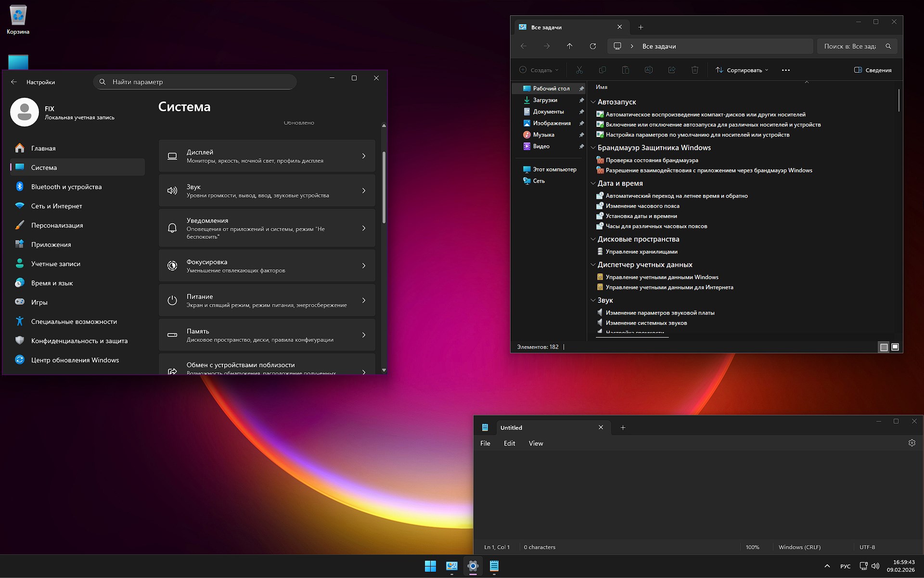The image size is (924, 578).
Task: Click the volume icon in system tray
Action: (x=875, y=566)
